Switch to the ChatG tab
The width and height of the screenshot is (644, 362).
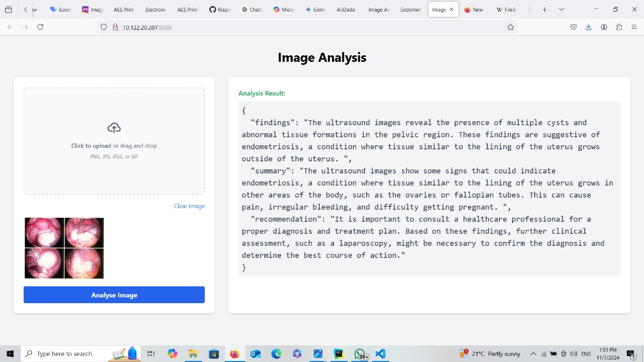(x=252, y=10)
